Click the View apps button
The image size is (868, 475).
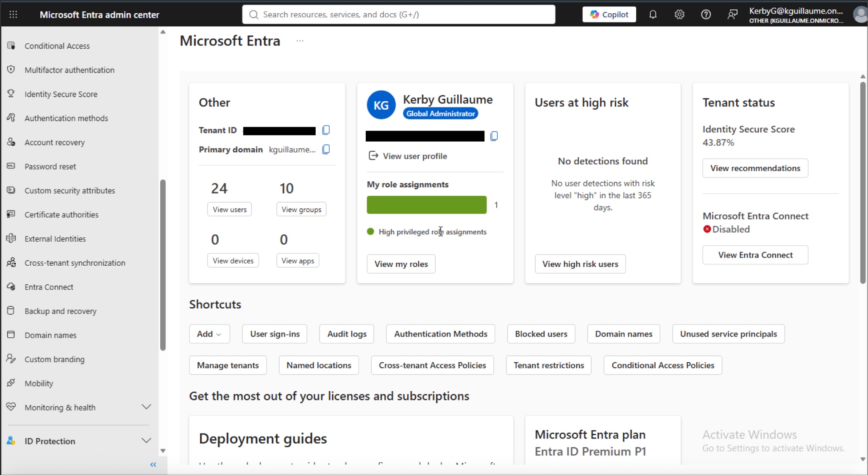[298, 261]
